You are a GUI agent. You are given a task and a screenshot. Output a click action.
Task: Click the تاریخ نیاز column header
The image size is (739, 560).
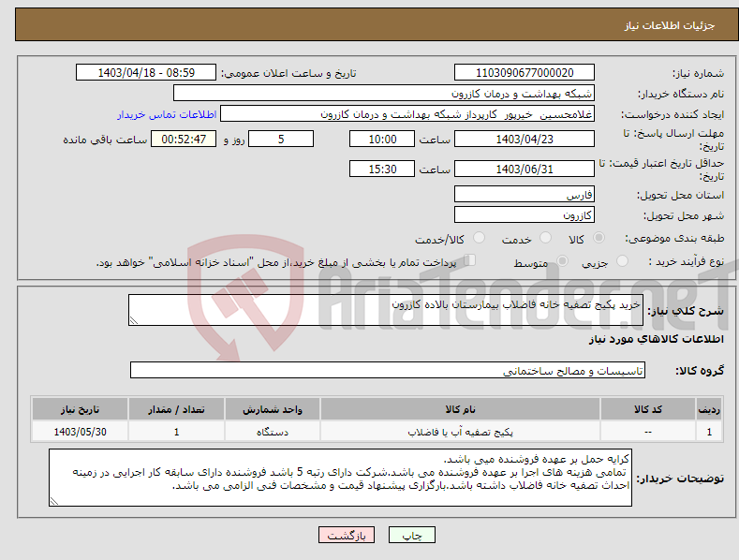[81, 409]
